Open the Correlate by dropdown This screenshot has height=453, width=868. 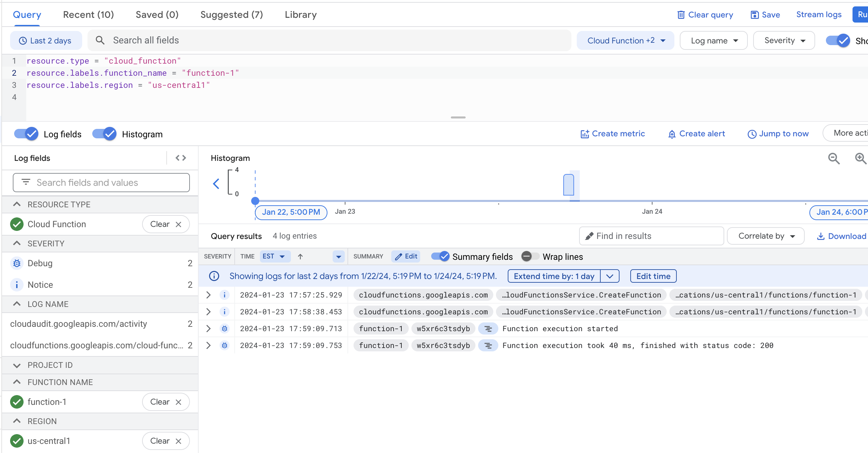[x=767, y=235]
